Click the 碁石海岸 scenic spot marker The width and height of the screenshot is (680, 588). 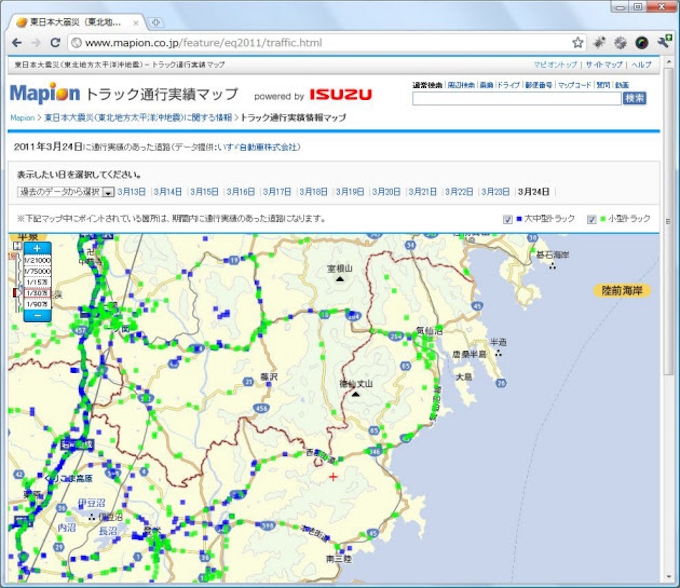point(553,266)
